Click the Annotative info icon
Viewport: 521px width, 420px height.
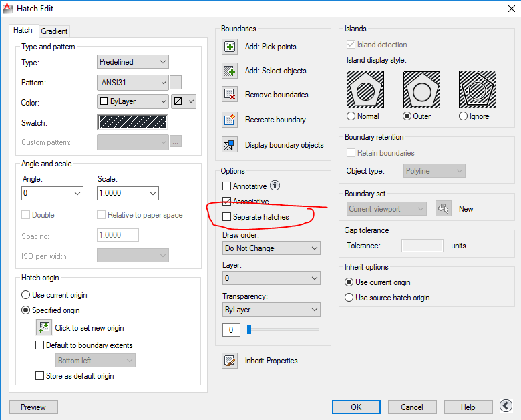tap(275, 186)
